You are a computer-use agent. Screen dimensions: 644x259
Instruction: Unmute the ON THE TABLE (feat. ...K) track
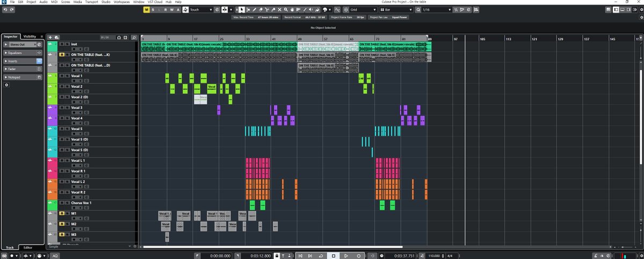click(x=62, y=55)
